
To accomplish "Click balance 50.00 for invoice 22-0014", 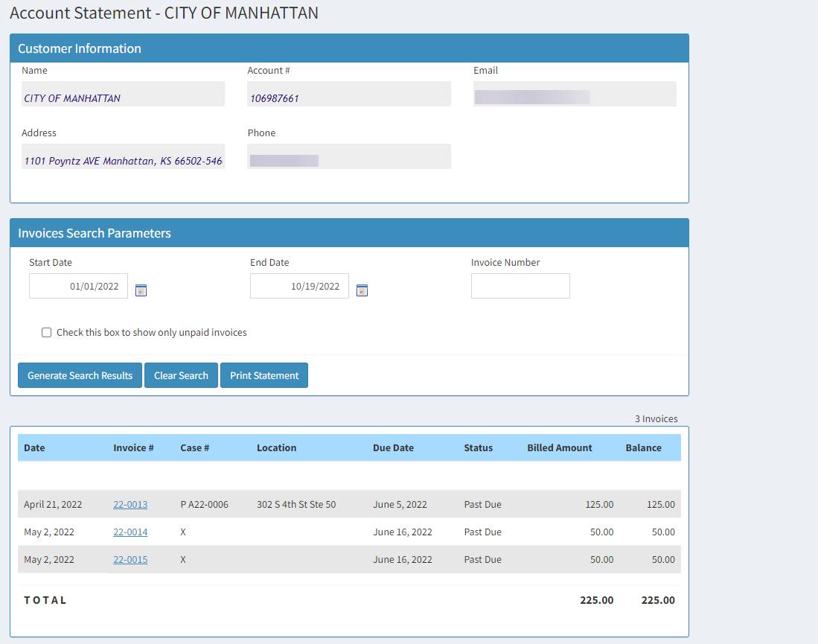I will [x=663, y=532].
